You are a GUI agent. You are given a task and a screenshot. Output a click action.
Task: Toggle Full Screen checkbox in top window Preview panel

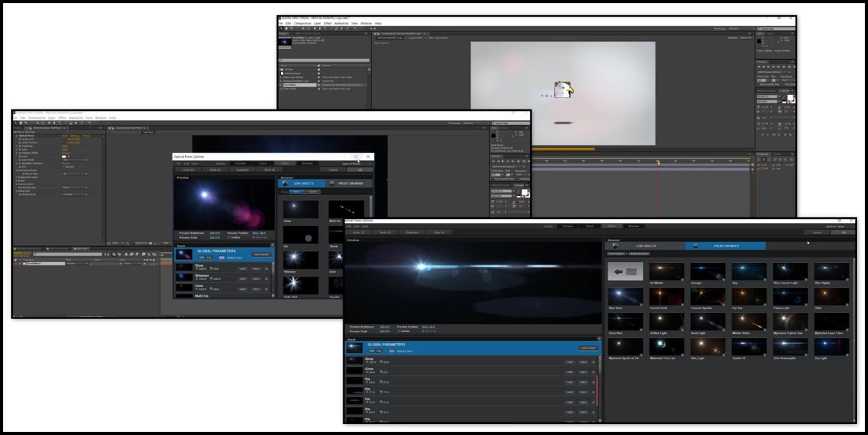pos(783,84)
